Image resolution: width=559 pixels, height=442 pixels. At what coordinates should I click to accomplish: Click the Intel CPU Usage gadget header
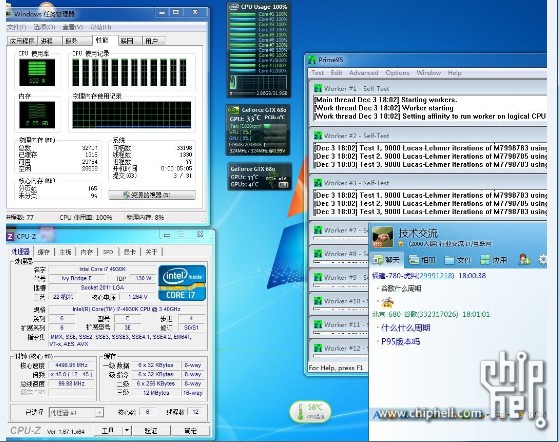coord(259,7)
